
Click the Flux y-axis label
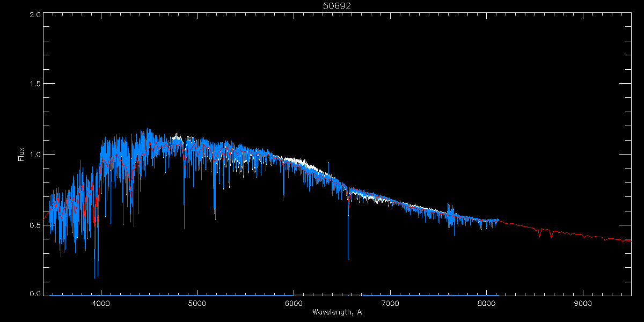pos(21,155)
